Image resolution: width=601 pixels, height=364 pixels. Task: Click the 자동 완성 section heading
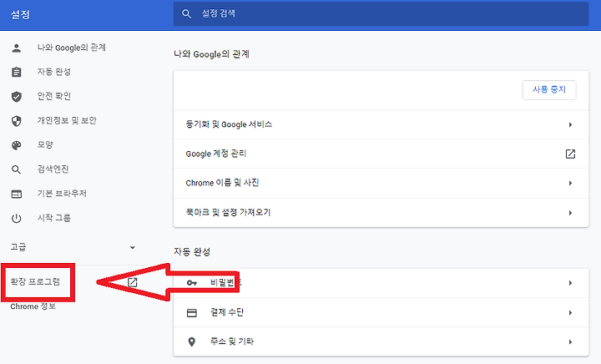[x=192, y=252]
